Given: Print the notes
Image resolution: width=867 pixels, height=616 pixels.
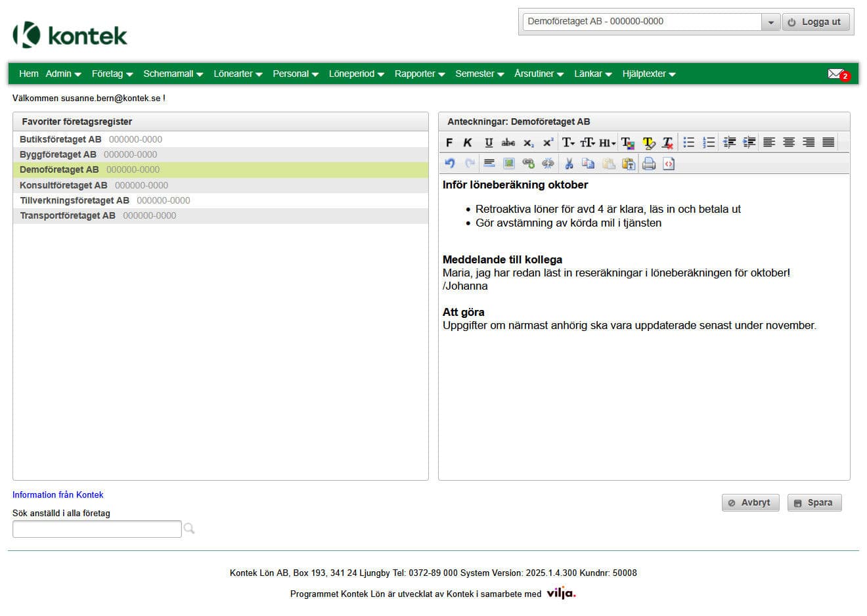Looking at the screenshot, I should pyautogui.click(x=649, y=164).
